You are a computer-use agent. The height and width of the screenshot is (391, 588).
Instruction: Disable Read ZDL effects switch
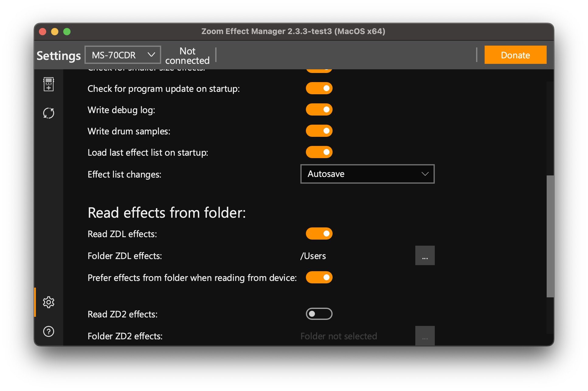pyautogui.click(x=319, y=234)
